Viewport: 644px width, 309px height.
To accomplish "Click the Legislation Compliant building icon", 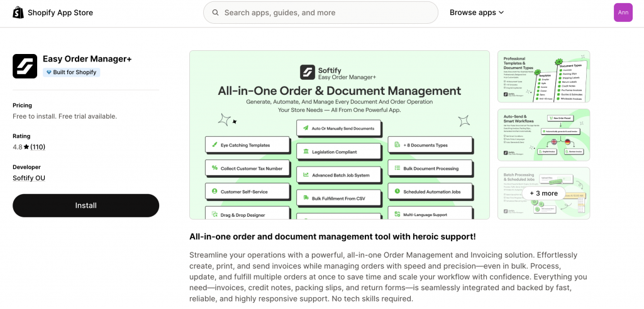I will click(x=306, y=152).
